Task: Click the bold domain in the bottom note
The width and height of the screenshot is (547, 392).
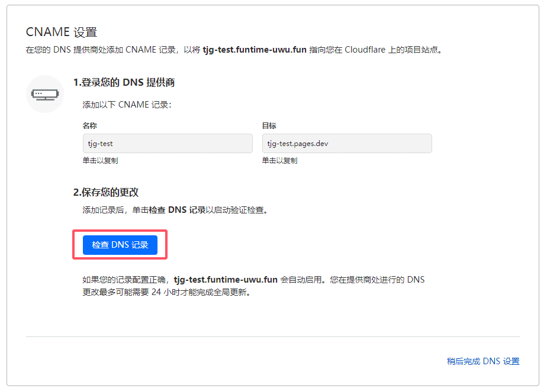Action: coord(226,280)
